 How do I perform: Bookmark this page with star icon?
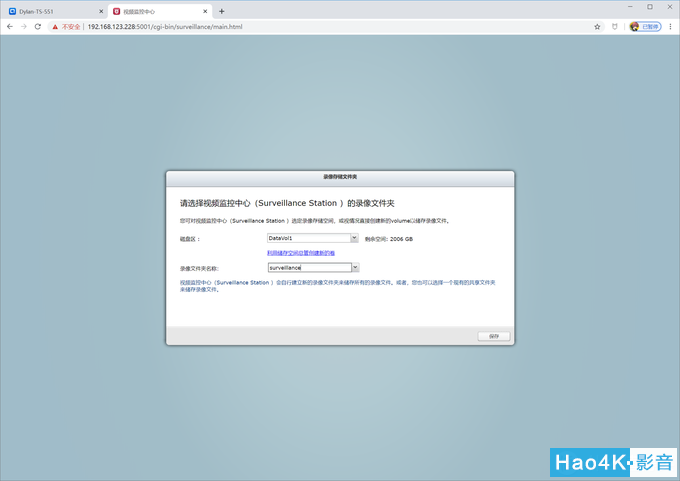pyautogui.click(x=597, y=26)
